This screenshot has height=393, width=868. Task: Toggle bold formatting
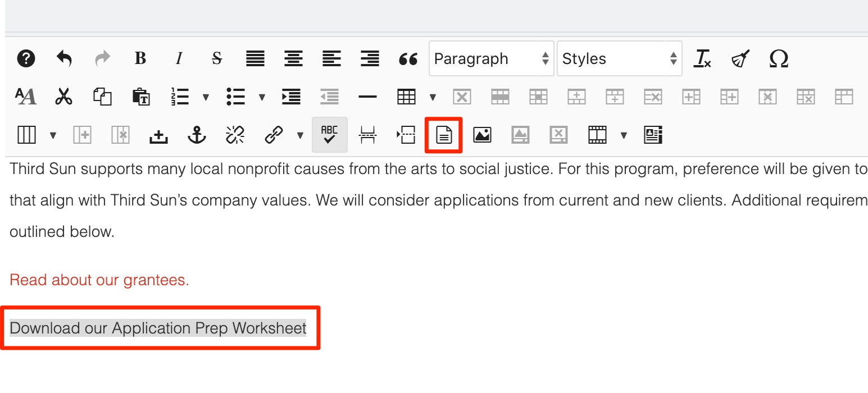tap(140, 58)
